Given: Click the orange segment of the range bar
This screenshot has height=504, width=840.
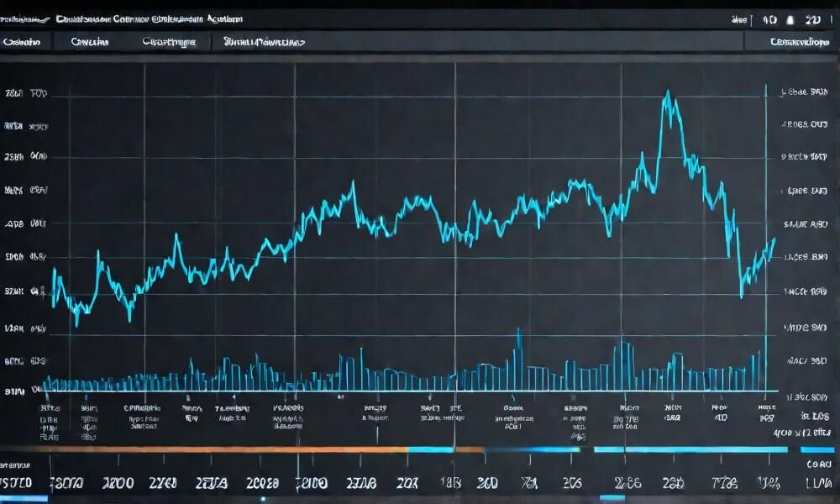Looking at the screenshot, I should (227, 449).
